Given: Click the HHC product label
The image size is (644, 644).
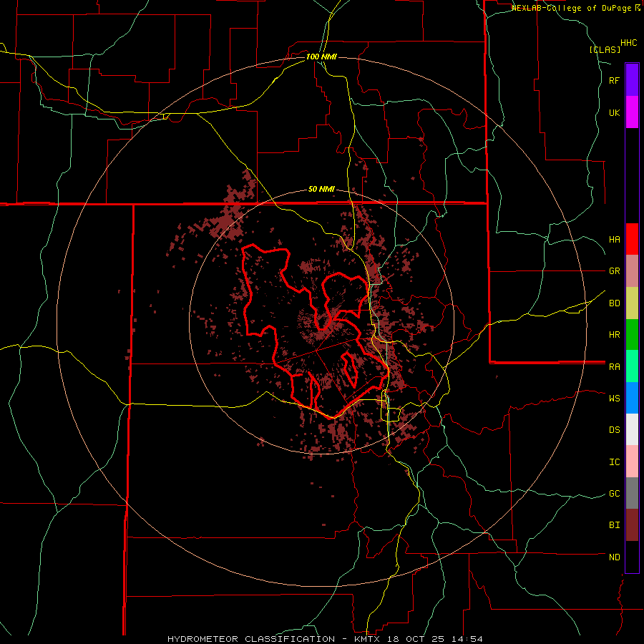Looking at the screenshot, I should (x=629, y=43).
